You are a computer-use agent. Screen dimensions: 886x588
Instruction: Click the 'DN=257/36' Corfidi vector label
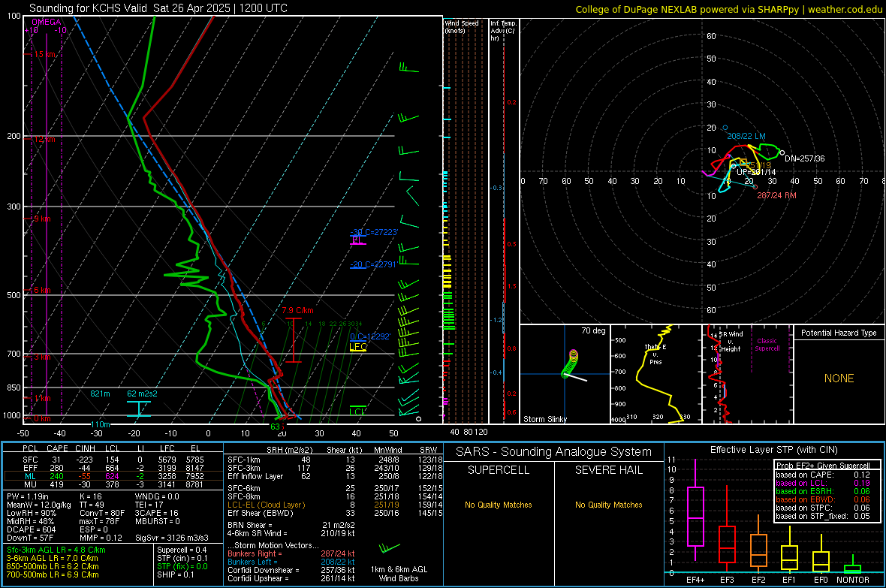point(805,158)
